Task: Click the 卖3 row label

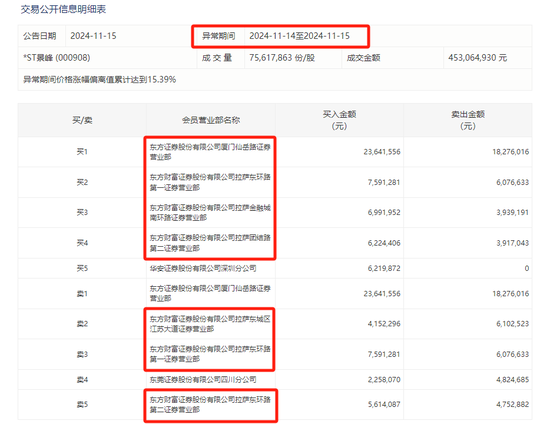Action: [82, 354]
